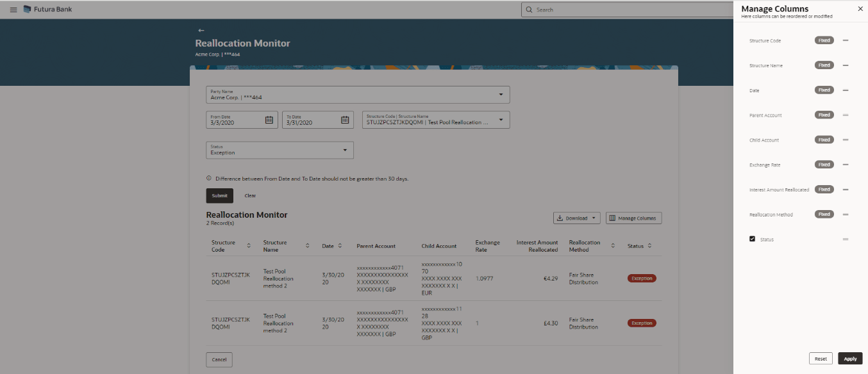Image resolution: width=868 pixels, height=374 pixels.
Task: Apply the column changes
Action: point(850,359)
